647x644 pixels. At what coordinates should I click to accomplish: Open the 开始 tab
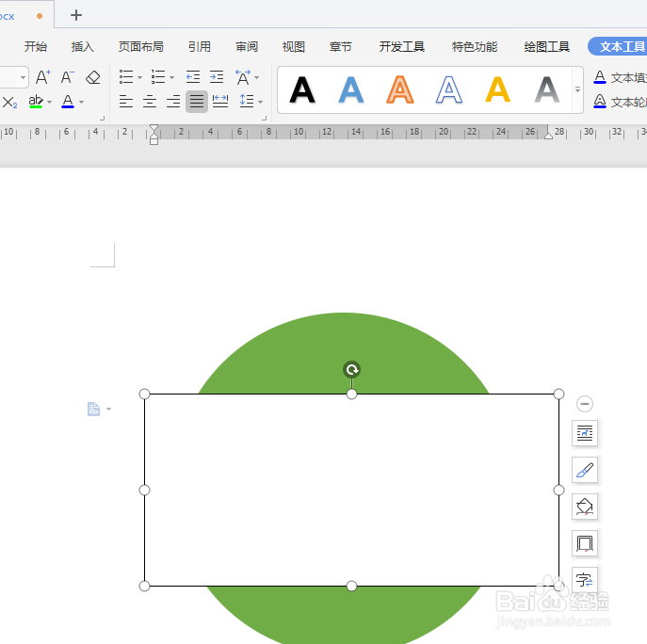36,47
